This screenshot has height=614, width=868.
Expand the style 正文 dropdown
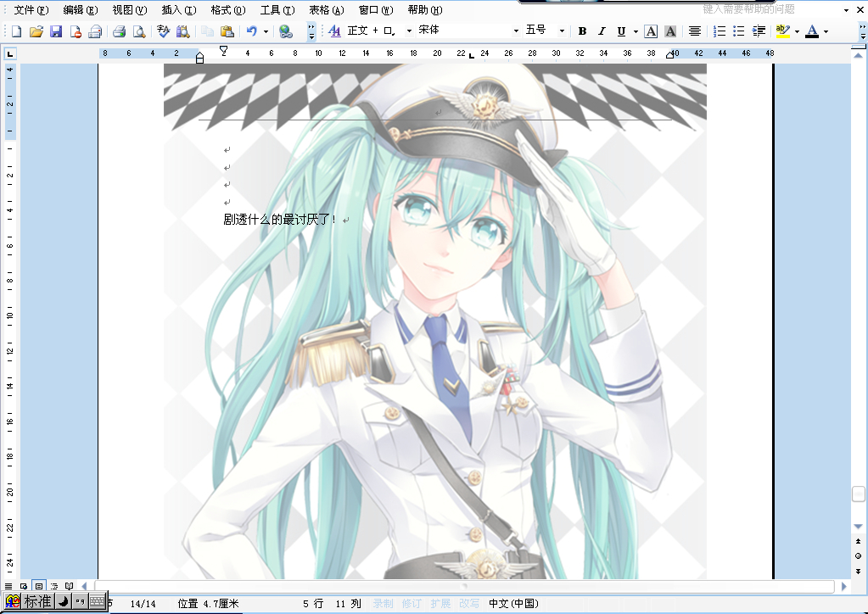pos(409,31)
